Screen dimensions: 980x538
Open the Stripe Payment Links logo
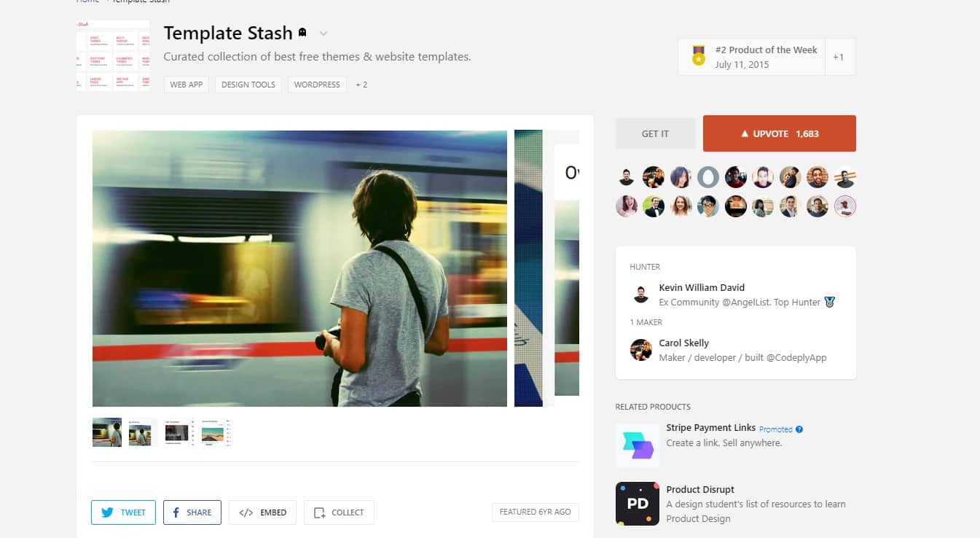638,445
